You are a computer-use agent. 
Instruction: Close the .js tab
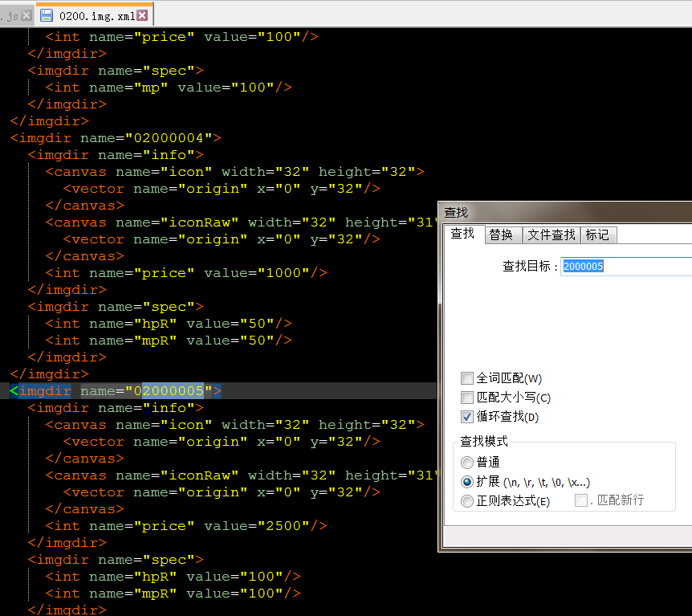pyautogui.click(x=26, y=16)
